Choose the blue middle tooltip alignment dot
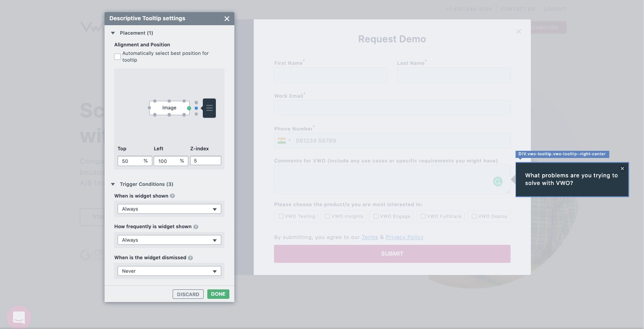 coord(196,108)
